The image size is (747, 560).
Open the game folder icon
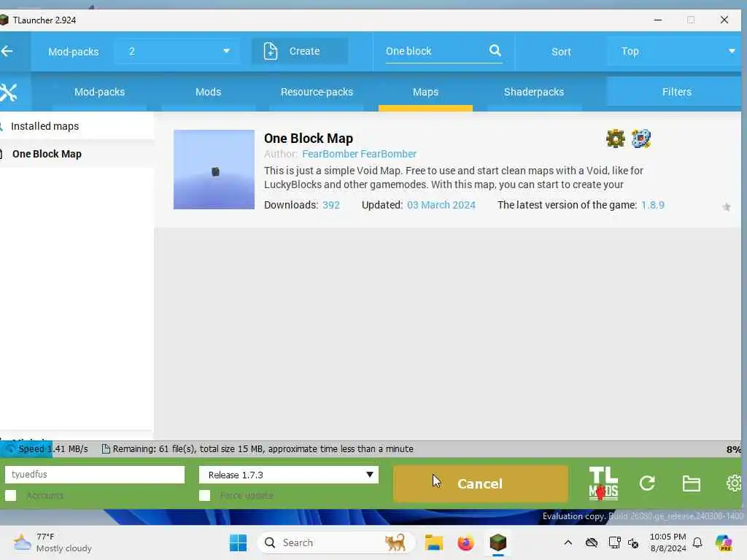(691, 483)
